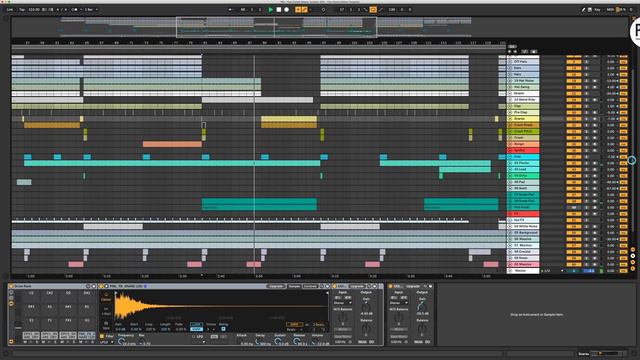Open the Controls tab in Simpler

[x=310, y=286]
